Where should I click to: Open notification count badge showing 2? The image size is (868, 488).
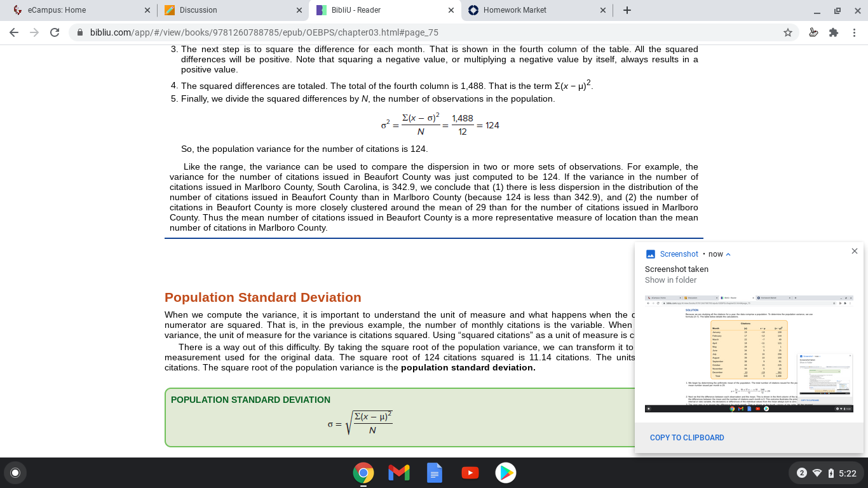click(x=801, y=473)
